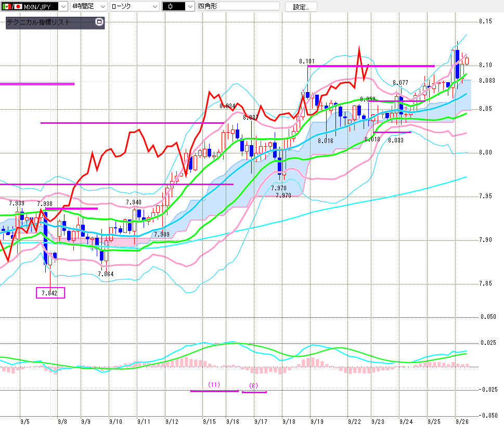504x426 pixels.
Task: Click the 四角形 drawing shape field
Action: tap(238, 7)
